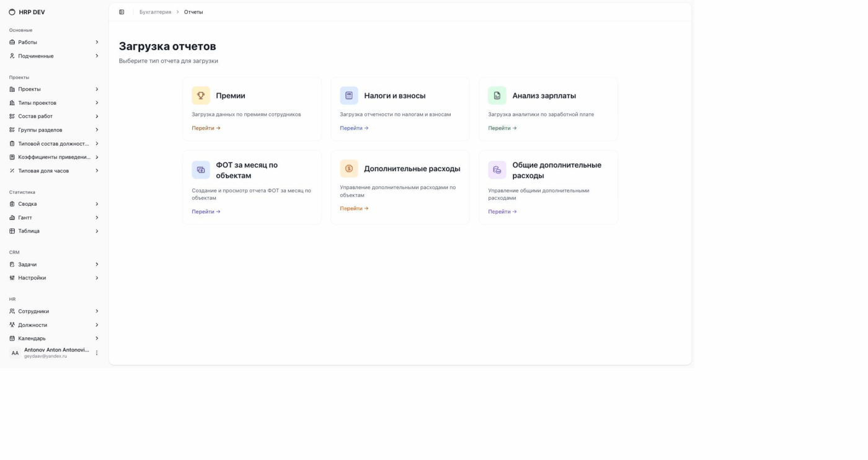Screen dimensions: 868x460
Task: Click the Проекты building icon
Action: pos(12,89)
